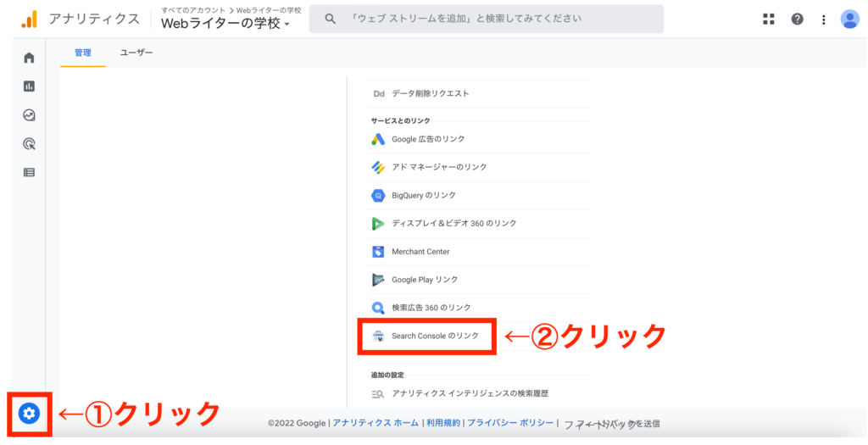Click the 利用規約 footer link
This screenshot has width=868, height=445.
tap(442, 423)
